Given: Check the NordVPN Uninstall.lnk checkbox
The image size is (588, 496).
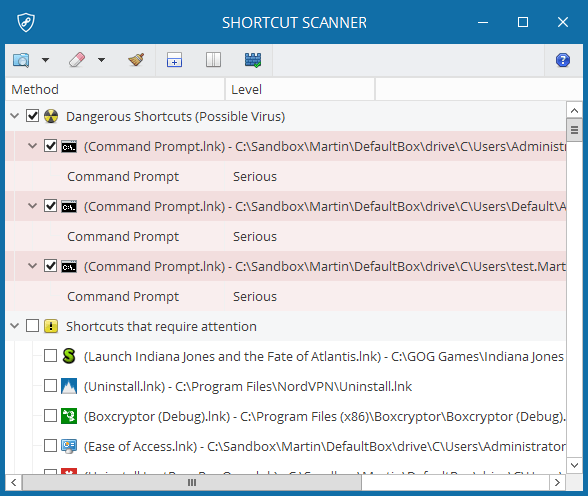Looking at the screenshot, I should pyautogui.click(x=50, y=386).
